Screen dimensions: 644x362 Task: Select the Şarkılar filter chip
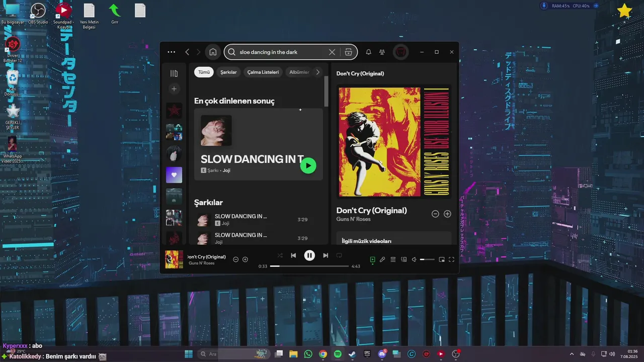[228, 72]
